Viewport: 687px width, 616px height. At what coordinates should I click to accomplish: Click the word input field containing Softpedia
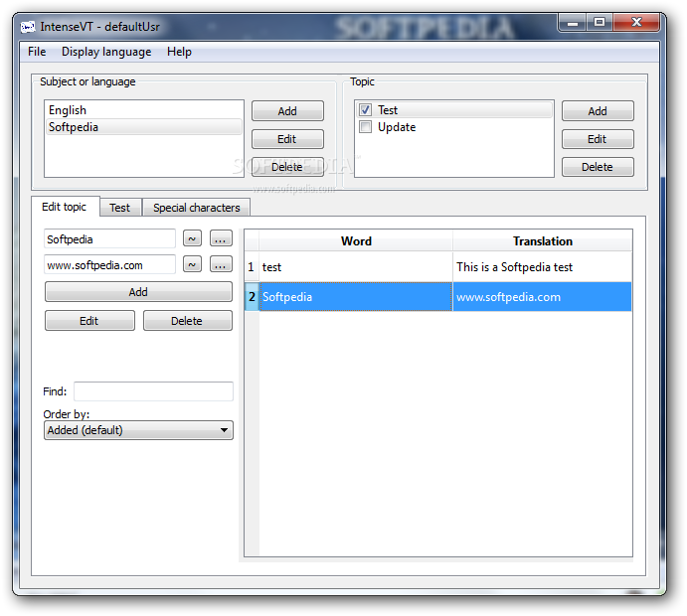pyautogui.click(x=109, y=239)
